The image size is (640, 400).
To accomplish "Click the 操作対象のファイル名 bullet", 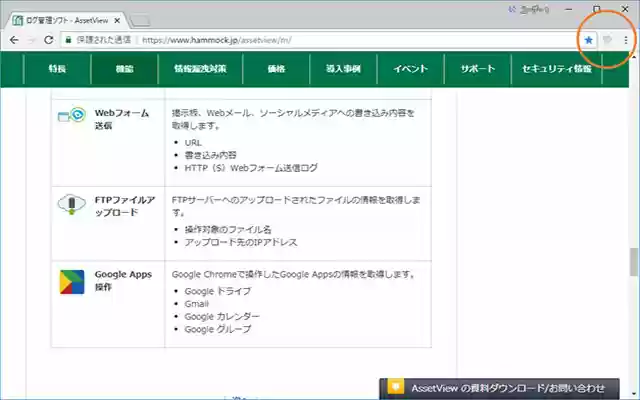I will [x=228, y=229].
